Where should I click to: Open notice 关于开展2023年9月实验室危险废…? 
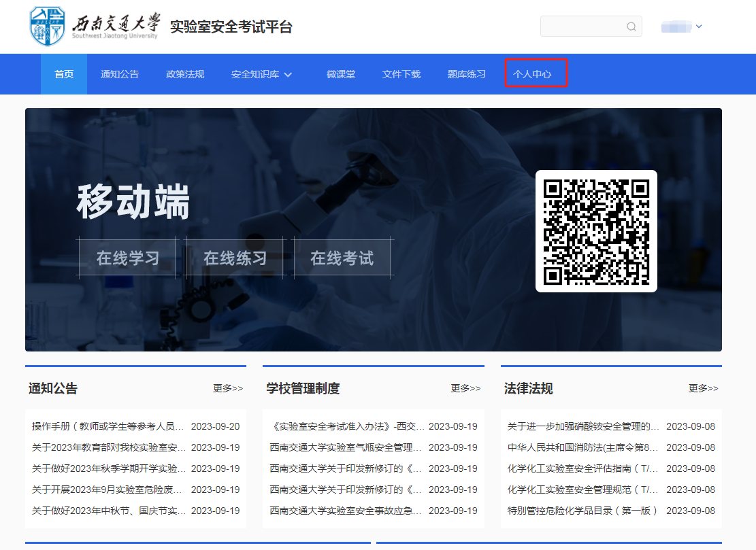point(108,489)
